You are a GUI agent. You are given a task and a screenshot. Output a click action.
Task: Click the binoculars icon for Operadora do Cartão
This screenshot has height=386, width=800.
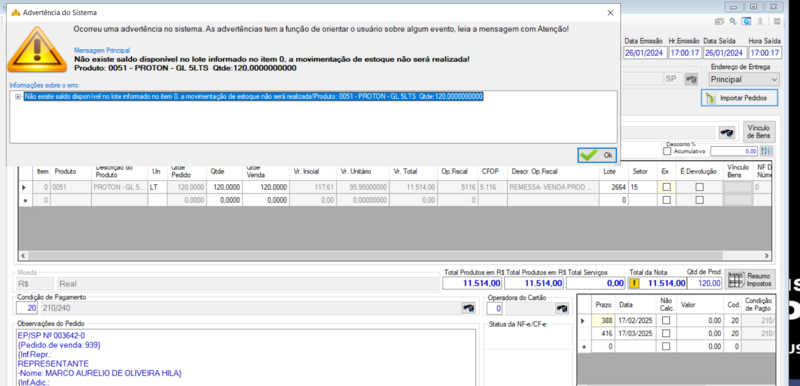click(562, 308)
